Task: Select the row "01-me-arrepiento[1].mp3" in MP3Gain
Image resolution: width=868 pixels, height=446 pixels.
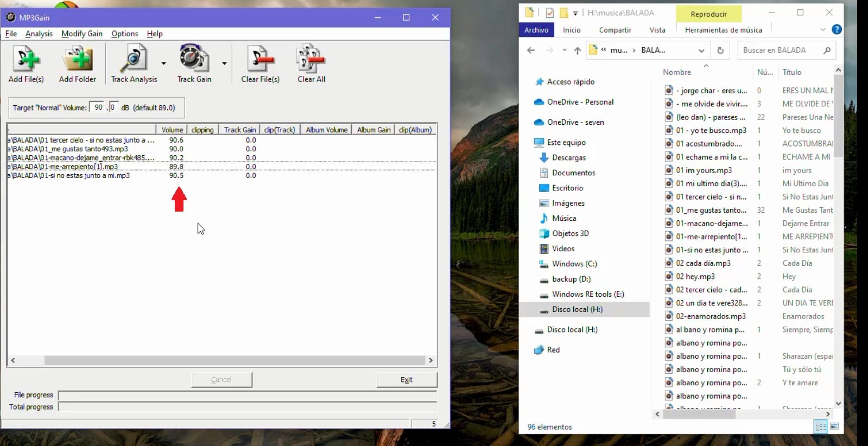Action: [221, 167]
